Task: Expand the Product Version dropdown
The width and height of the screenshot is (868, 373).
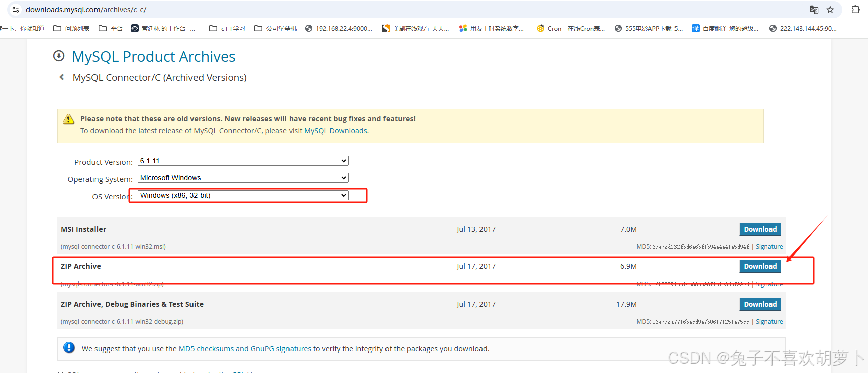Action: click(243, 161)
